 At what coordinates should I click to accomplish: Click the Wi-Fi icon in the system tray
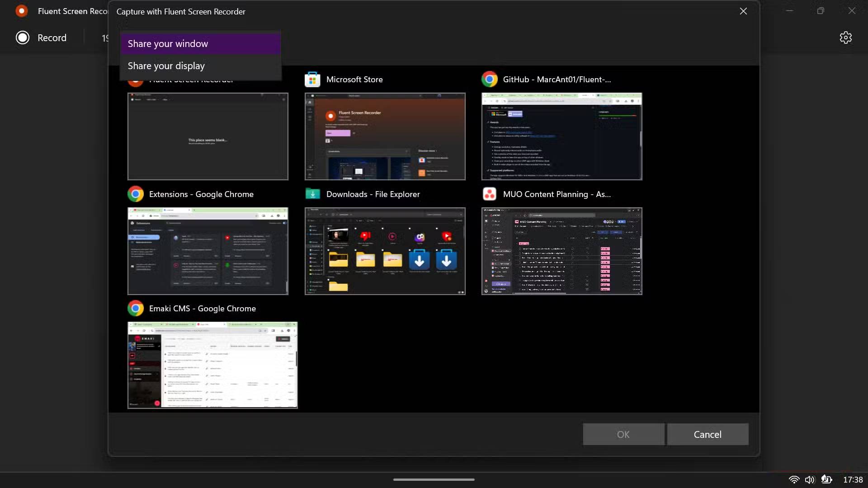coord(794,480)
